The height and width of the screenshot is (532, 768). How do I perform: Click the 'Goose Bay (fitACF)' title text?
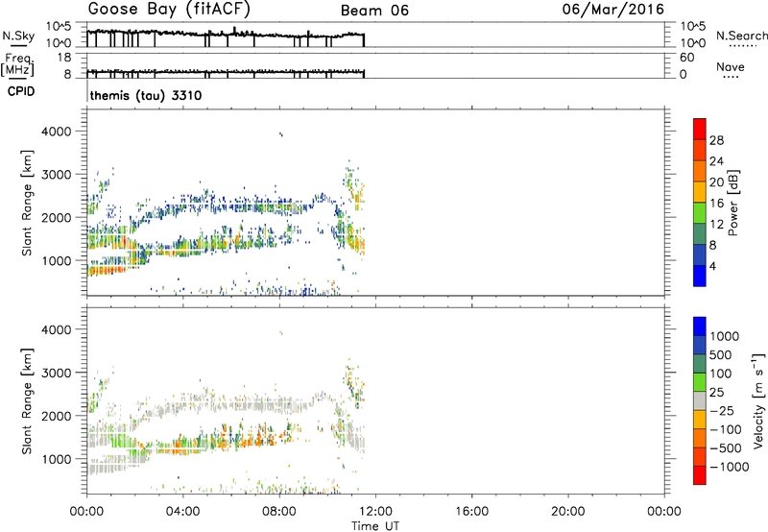[169, 10]
